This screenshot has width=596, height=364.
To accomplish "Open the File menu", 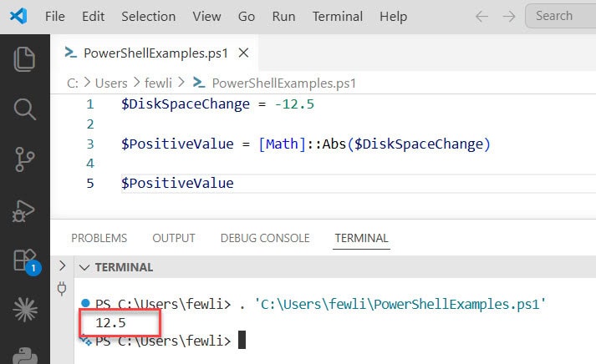I will pyautogui.click(x=54, y=17).
